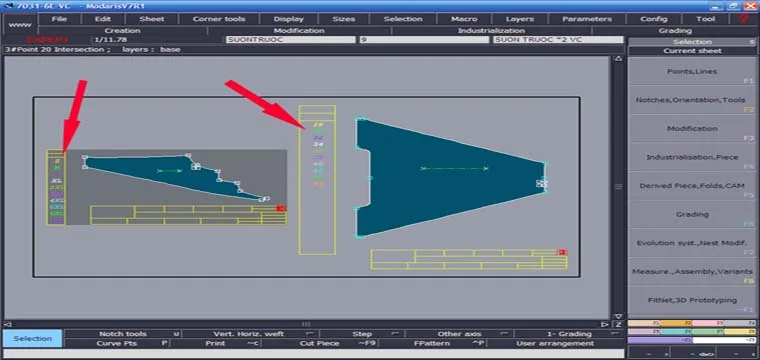Open Notches, Orientation, Tools F2 toolbox
Viewport: 760px width, 360px height.
692,100
